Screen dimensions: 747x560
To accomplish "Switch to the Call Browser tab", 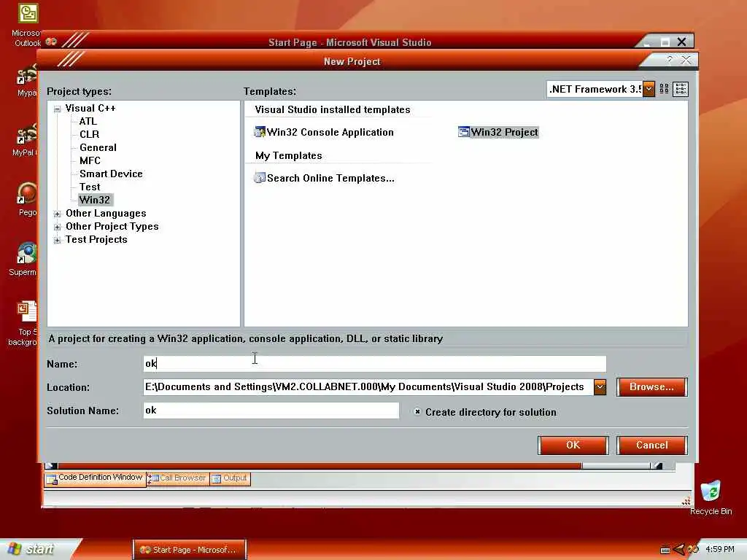I will [178, 478].
